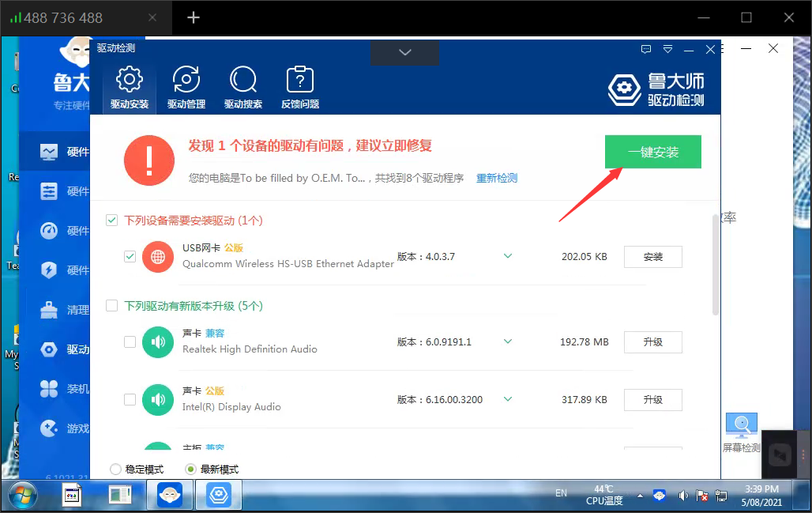This screenshot has width=812, height=513.
Task: Click the driver list vertical scrollbar
Action: (x=716, y=265)
